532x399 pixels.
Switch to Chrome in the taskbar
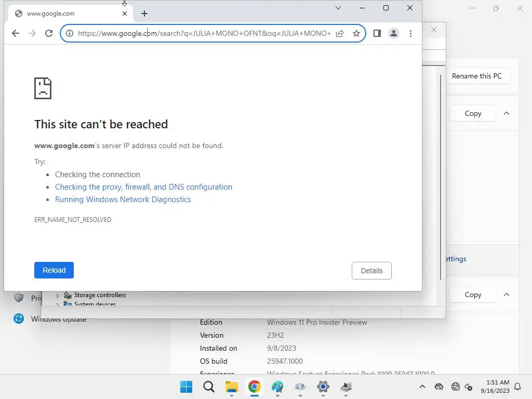[254, 387]
